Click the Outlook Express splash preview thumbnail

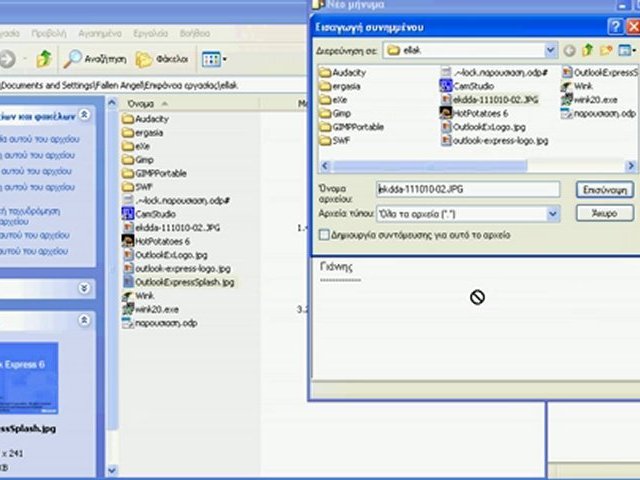[x=29, y=378]
